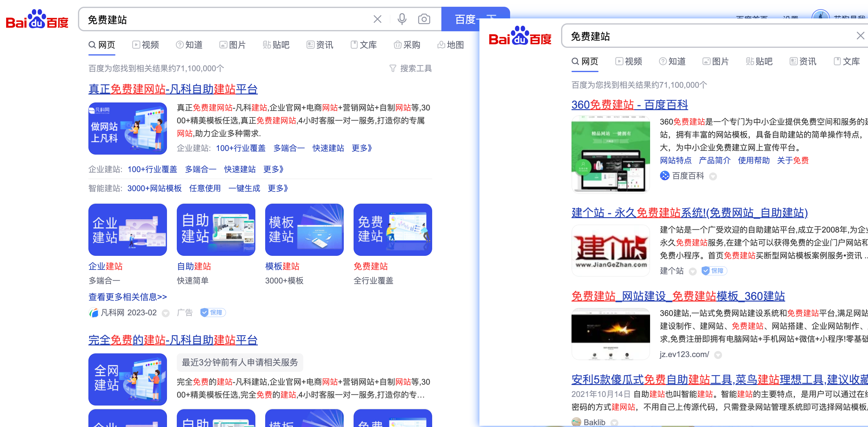Click 产品简介 sublink under 360免费建站
The height and width of the screenshot is (427, 868).
pos(714,161)
